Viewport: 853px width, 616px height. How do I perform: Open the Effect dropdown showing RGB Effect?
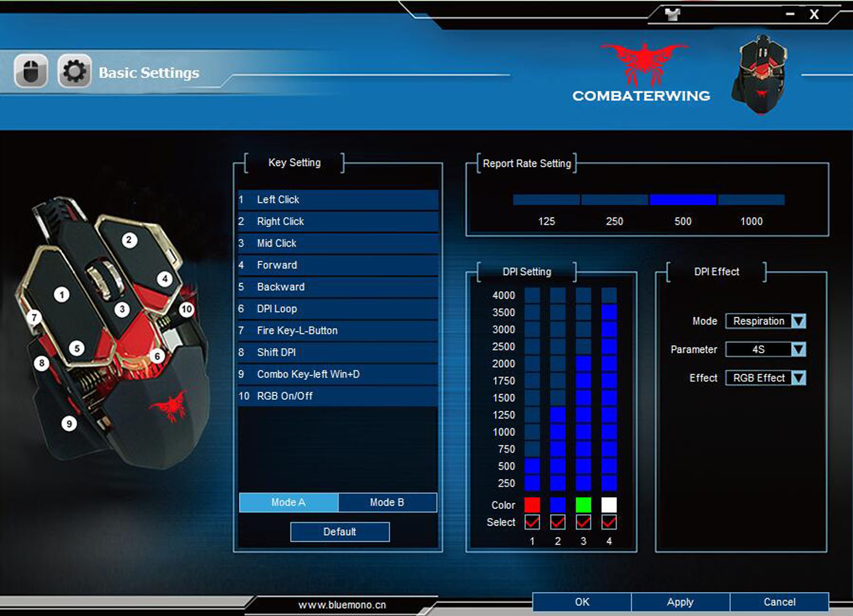click(x=766, y=378)
